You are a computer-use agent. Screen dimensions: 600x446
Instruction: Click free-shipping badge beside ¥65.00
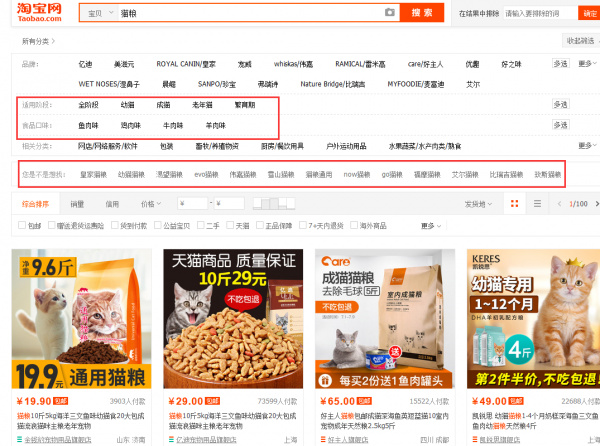(x=364, y=401)
